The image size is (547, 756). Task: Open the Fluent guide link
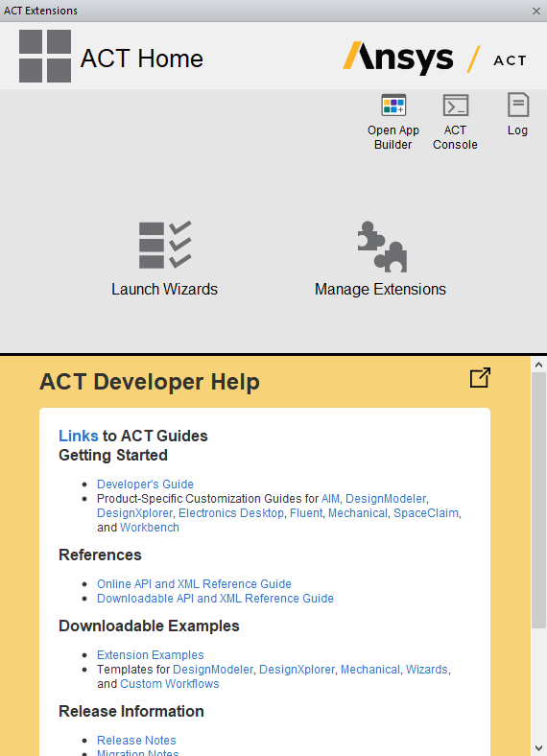tap(306, 513)
